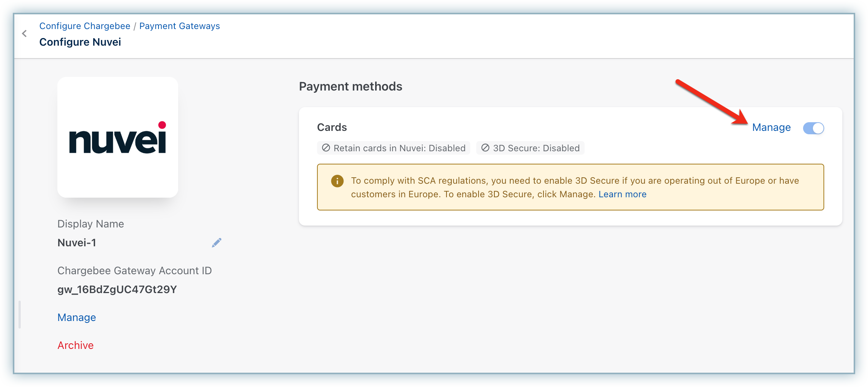Go to Payment Gateways breadcrumb

click(x=179, y=26)
